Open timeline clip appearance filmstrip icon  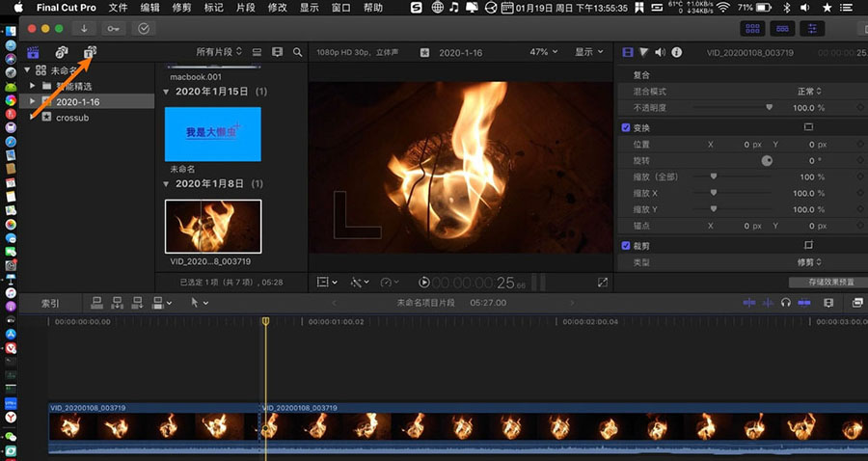tap(828, 303)
